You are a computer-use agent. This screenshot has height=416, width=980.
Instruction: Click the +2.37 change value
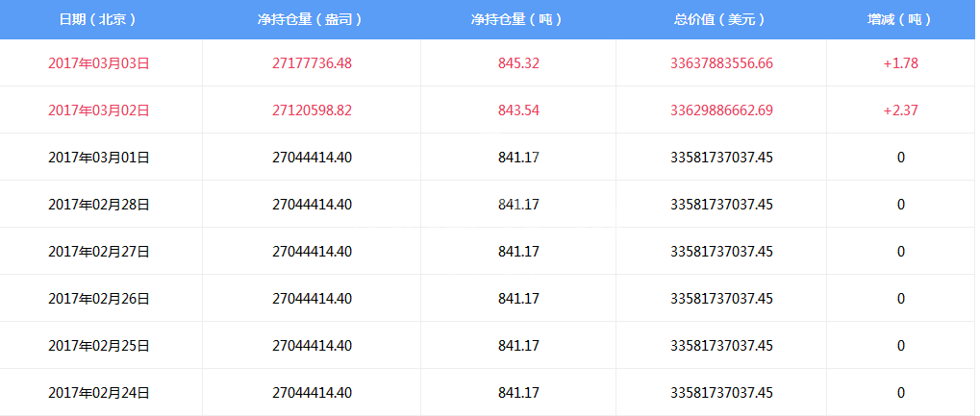900,110
